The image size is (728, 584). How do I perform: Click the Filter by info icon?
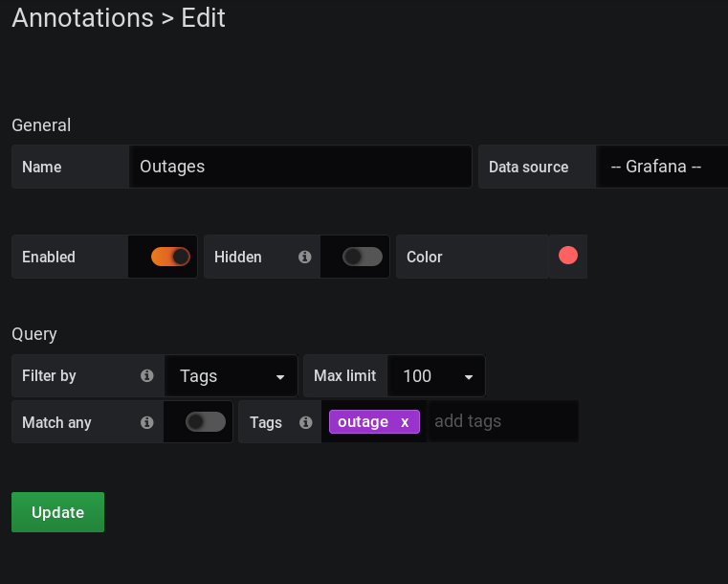147,375
